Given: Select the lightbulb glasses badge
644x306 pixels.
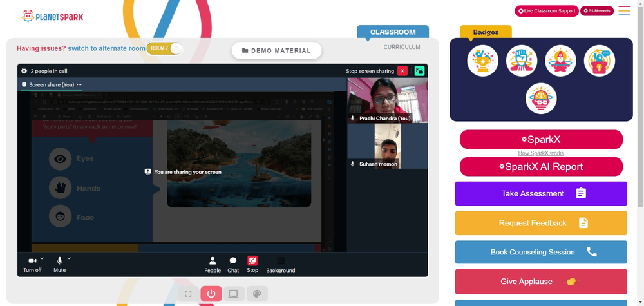Looking at the screenshot, I should (541, 99).
